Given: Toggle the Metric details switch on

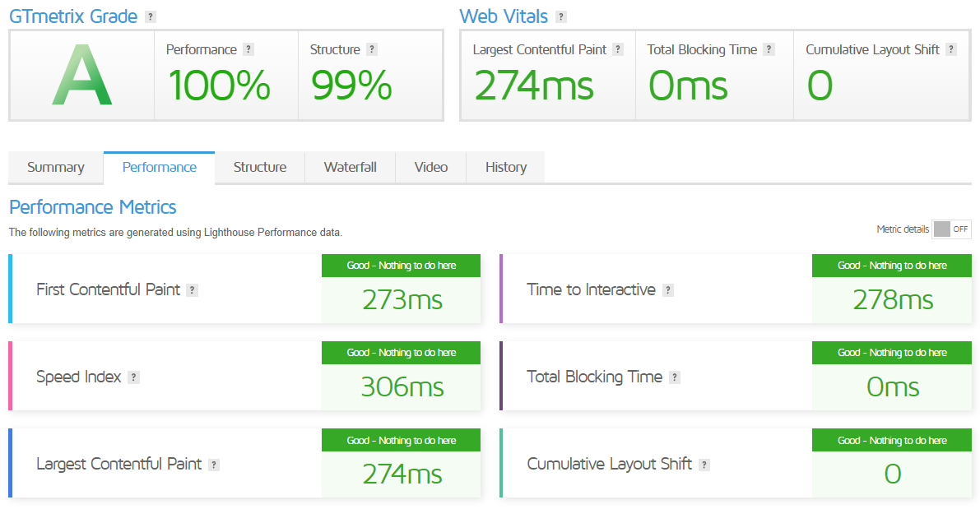Looking at the screenshot, I should [951, 229].
